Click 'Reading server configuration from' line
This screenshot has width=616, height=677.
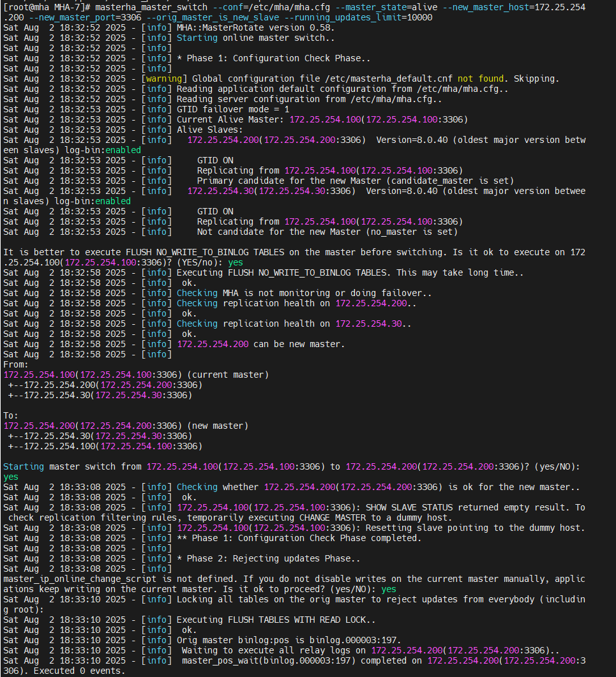click(310, 100)
